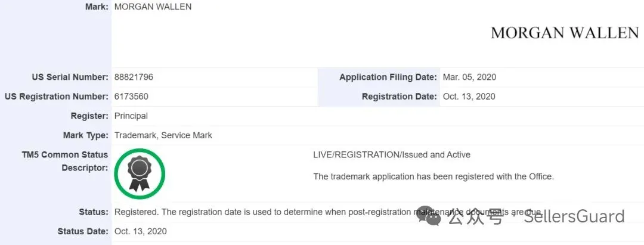Click the WeChat logo in the watermark
Screen dimensions: 644x245
[429, 216]
